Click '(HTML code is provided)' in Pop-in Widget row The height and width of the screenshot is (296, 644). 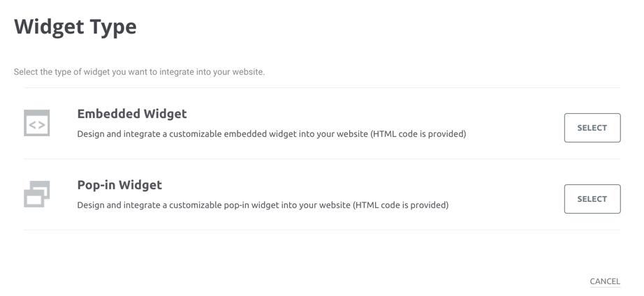tap(400, 205)
